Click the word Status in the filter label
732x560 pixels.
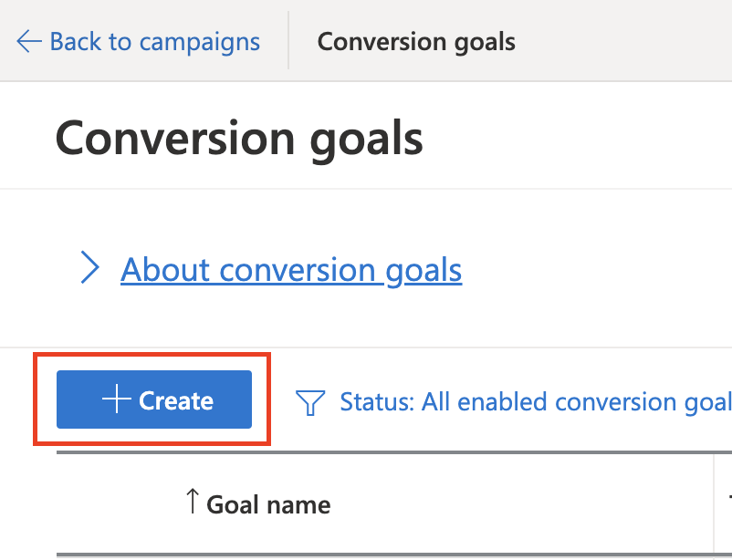coord(377,402)
